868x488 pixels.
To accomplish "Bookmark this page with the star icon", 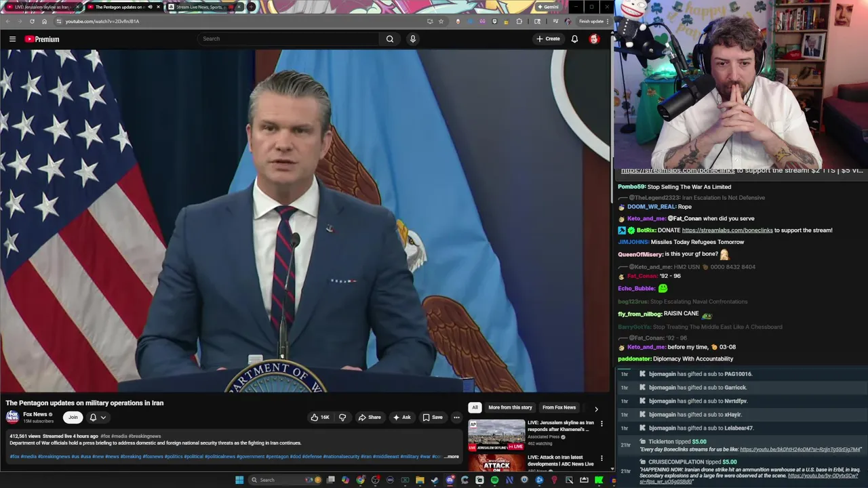I will (x=441, y=21).
